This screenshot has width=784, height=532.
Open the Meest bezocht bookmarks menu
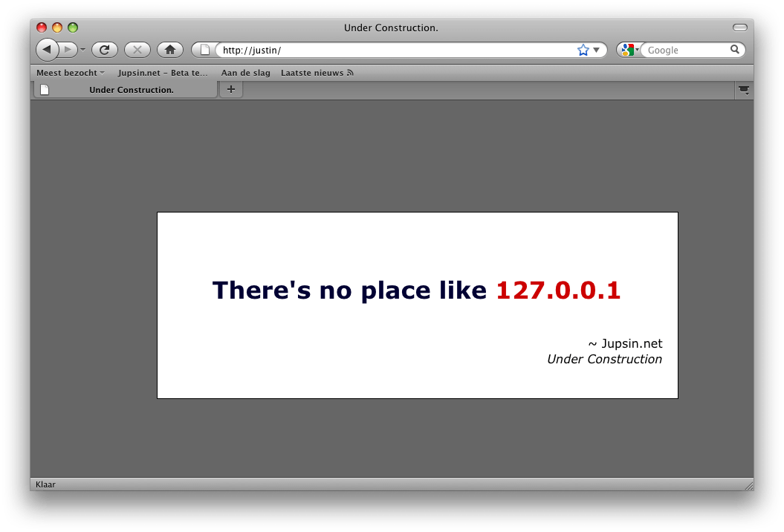[71, 73]
